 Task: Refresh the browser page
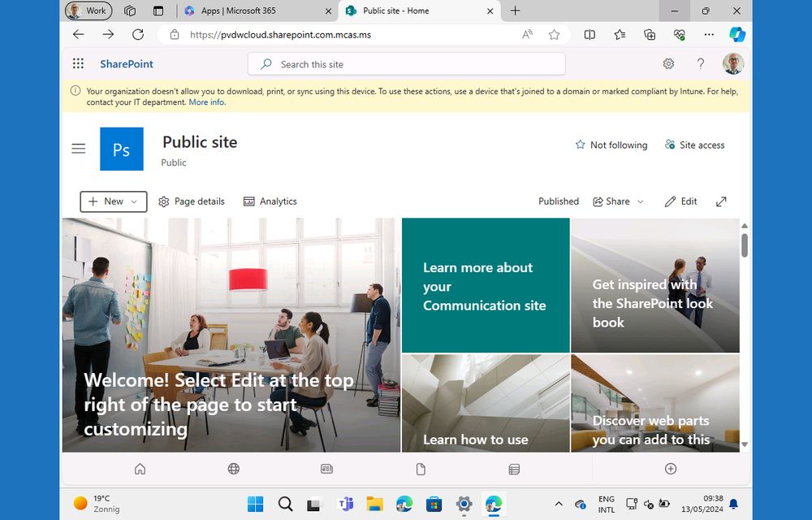point(138,35)
